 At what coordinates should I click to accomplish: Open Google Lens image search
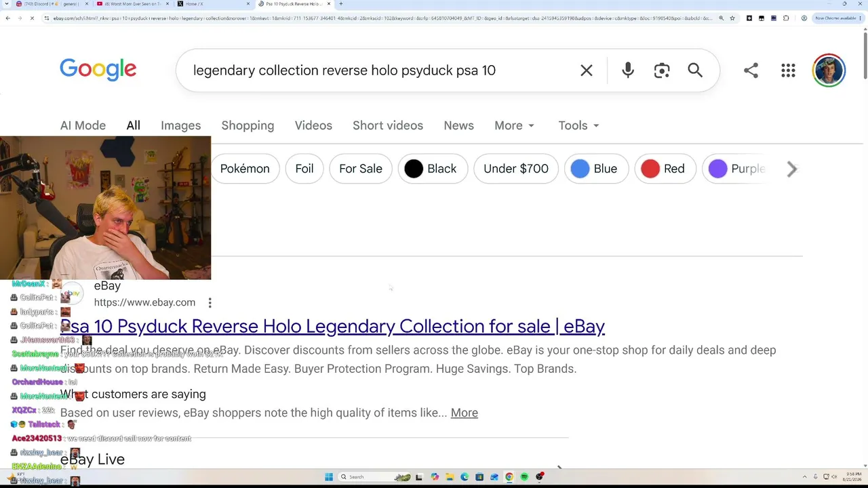tap(662, 70)
